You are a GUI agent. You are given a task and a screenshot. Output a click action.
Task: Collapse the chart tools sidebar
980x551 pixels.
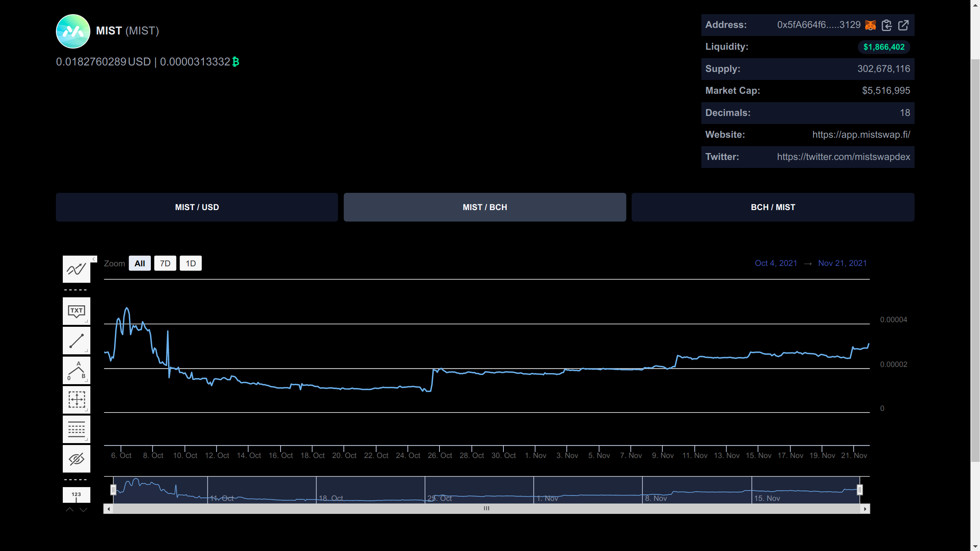pyautogui.click(x=94, y=259)
